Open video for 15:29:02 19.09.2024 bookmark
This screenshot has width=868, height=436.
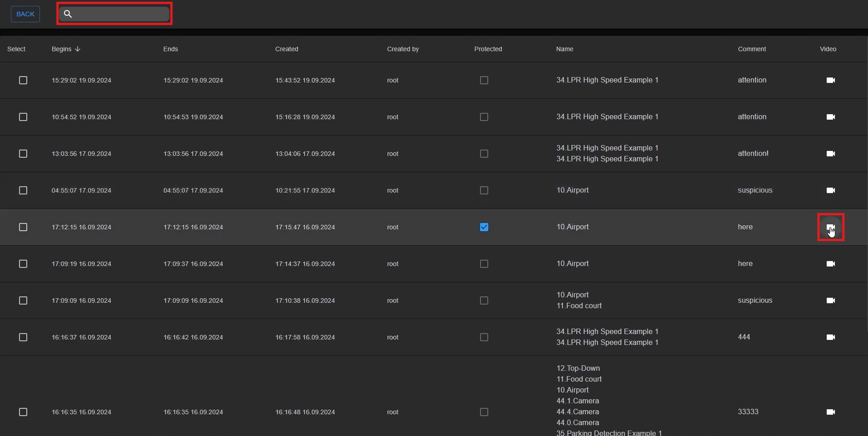point(830,80)
